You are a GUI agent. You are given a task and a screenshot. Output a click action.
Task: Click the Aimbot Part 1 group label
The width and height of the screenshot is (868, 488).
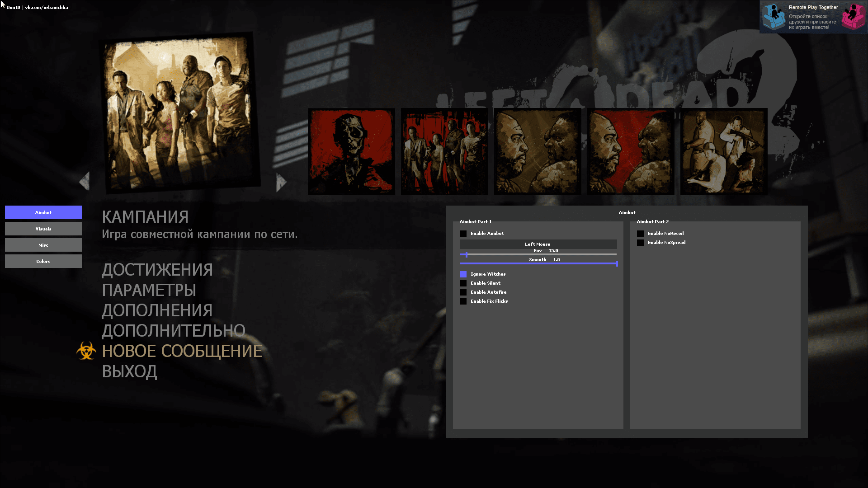476,221
